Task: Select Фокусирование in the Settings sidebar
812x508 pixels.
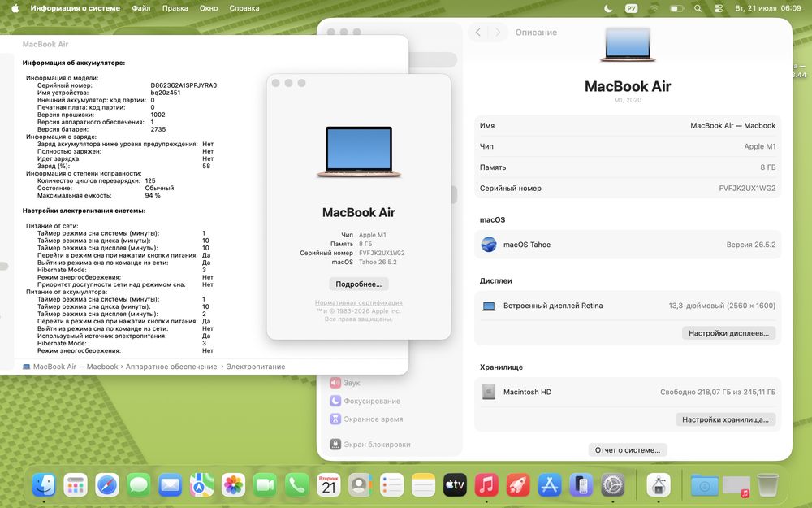Action: click(x=365, y=402)
